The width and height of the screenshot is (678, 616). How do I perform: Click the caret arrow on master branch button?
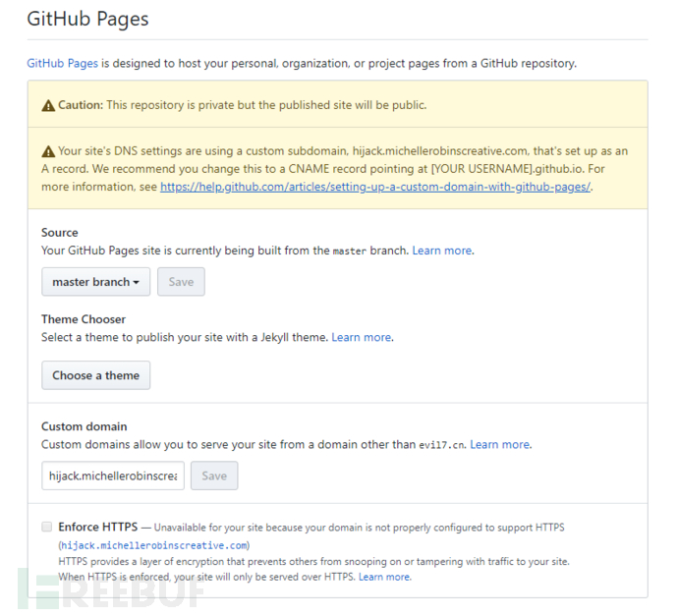click(x=137, y=283)
